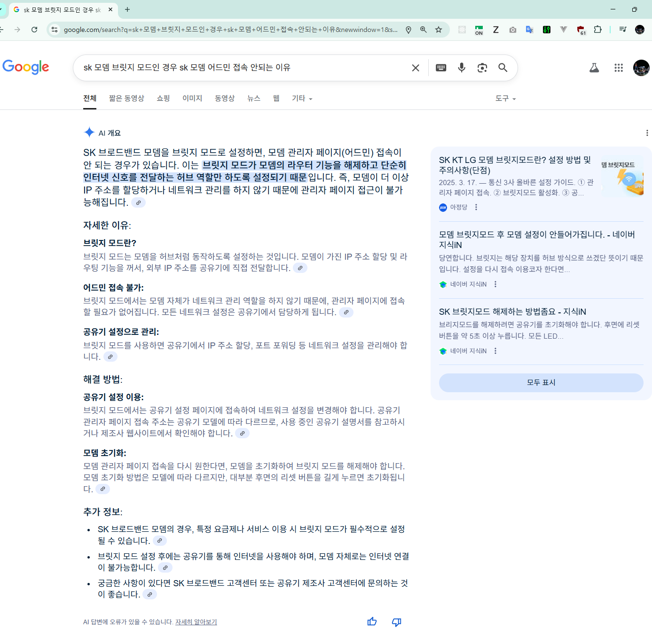This screenshot has height=644, width=652.
Task: Open the media control playlist icon
Action: (x=623, y=30)
